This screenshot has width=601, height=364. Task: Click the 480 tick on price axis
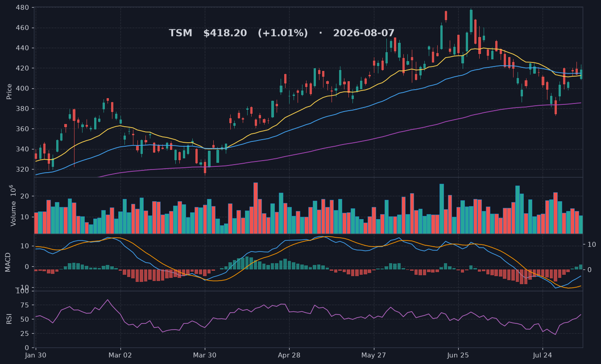click(x=22, y=8)
